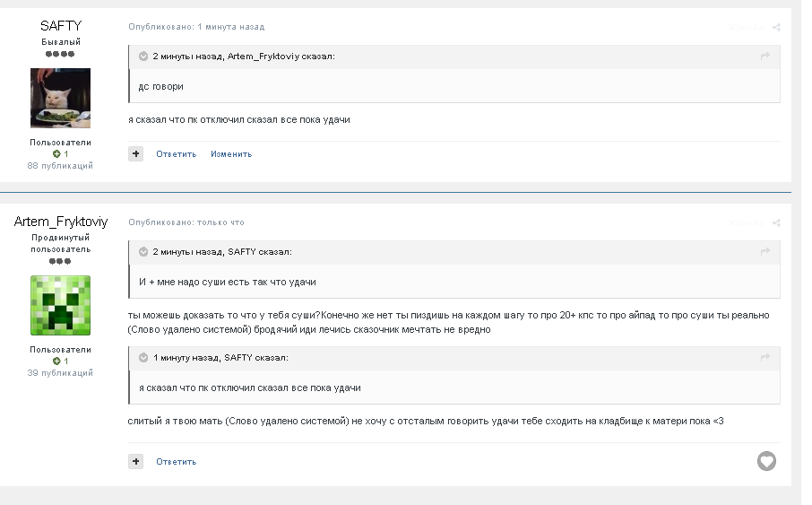Collapse the 'дс говори' quote

pos(143,57)
